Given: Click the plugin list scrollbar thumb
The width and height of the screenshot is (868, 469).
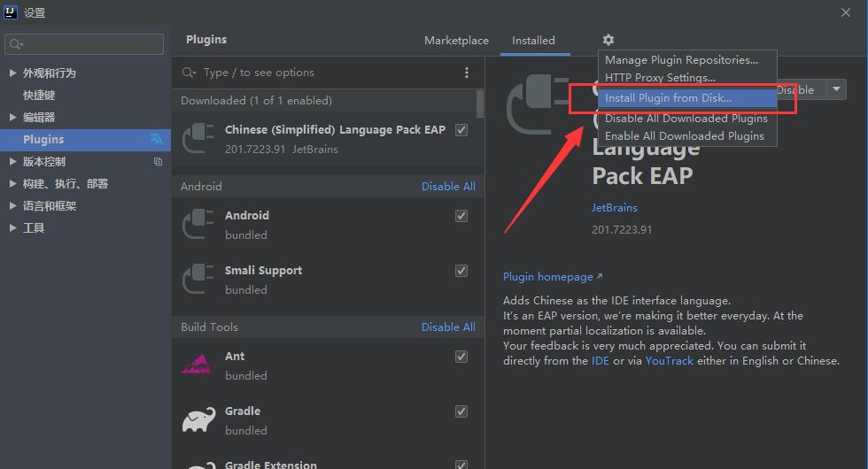Looking at the screenshot, I should coord(480,104).
